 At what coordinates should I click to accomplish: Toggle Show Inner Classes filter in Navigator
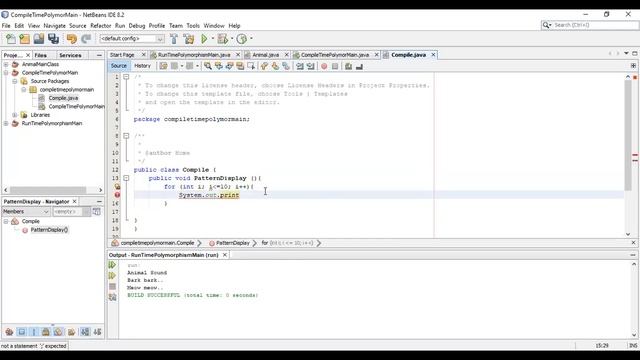click(x=58, y=332)
